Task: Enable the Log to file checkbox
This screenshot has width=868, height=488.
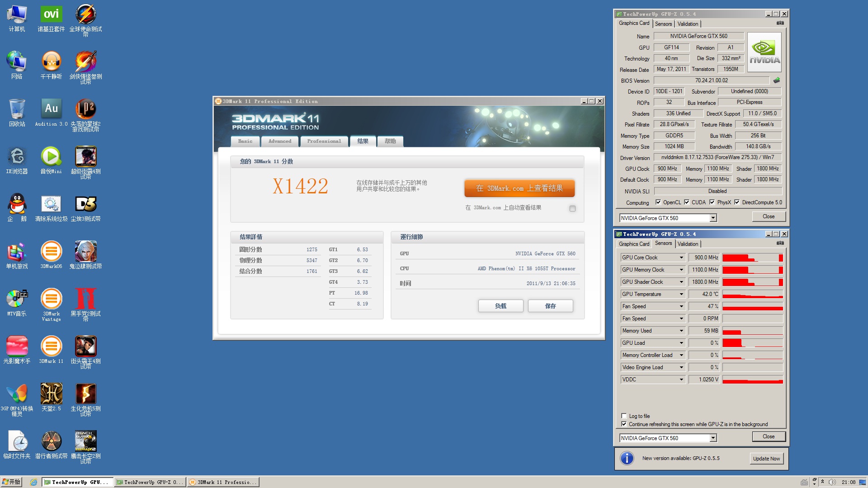Action: coord(624,416)
